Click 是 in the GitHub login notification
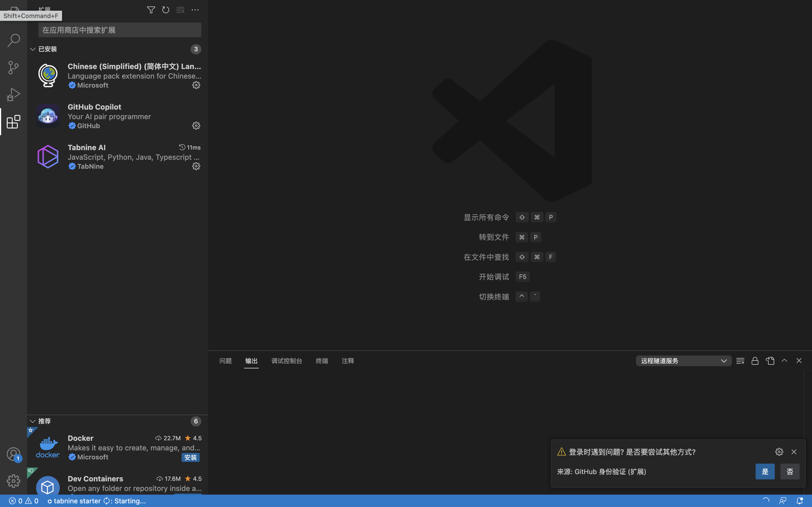This screenshot has width=812, height=507. 765,471
